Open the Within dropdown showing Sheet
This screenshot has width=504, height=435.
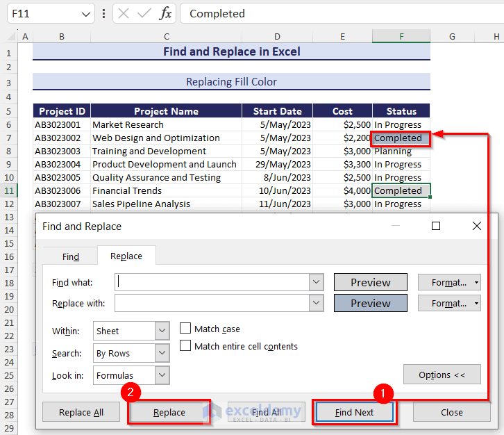pos(162,331)
